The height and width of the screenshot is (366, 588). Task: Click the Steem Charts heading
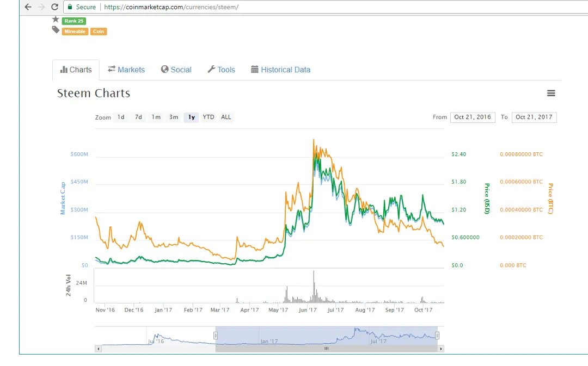[94, 94]
